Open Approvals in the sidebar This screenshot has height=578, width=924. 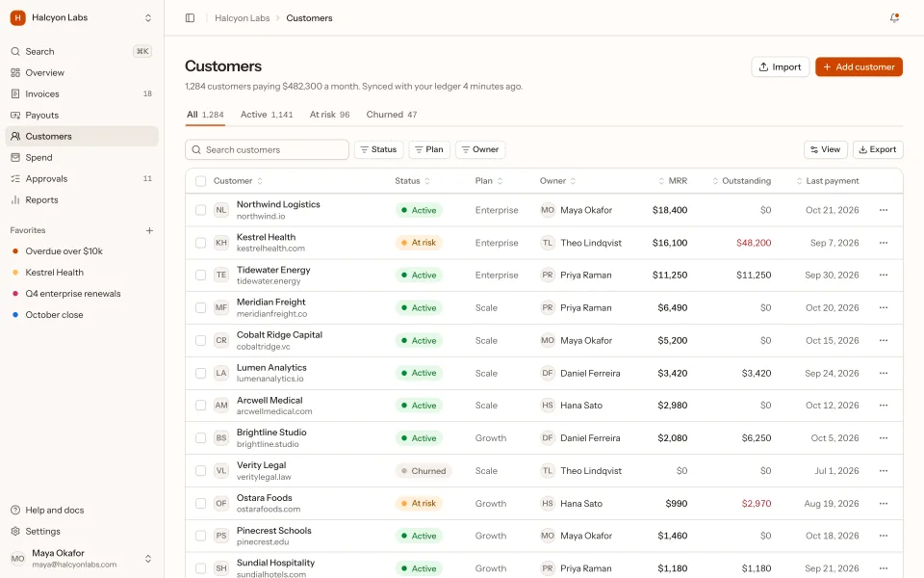(x=81, y=179)
